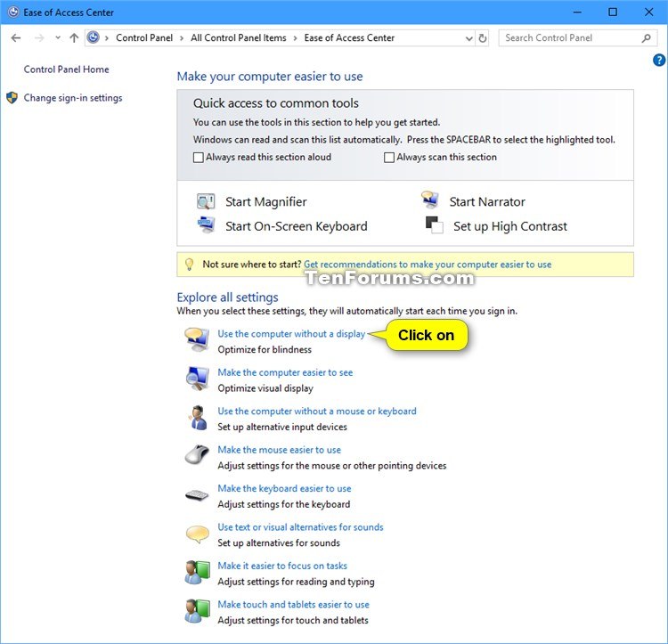Screen dimensions: 668x644
Task: Click the icon beside Optimize visual display
Action: 197,379
